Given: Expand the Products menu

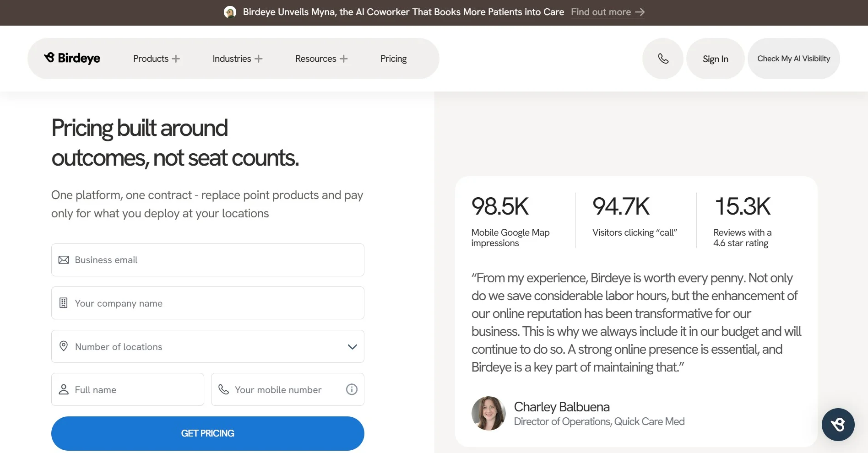Looking at the screenshot, I should click(156, 59).
